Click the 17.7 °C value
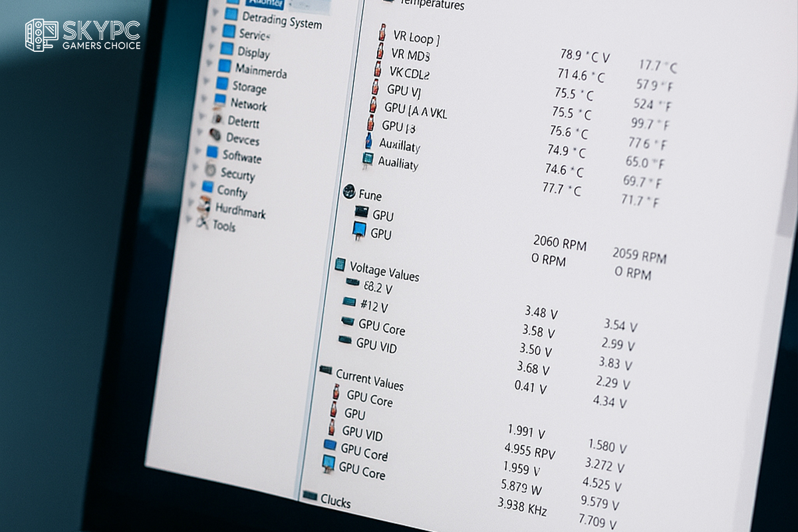798x532 pixels. point(658,66)
